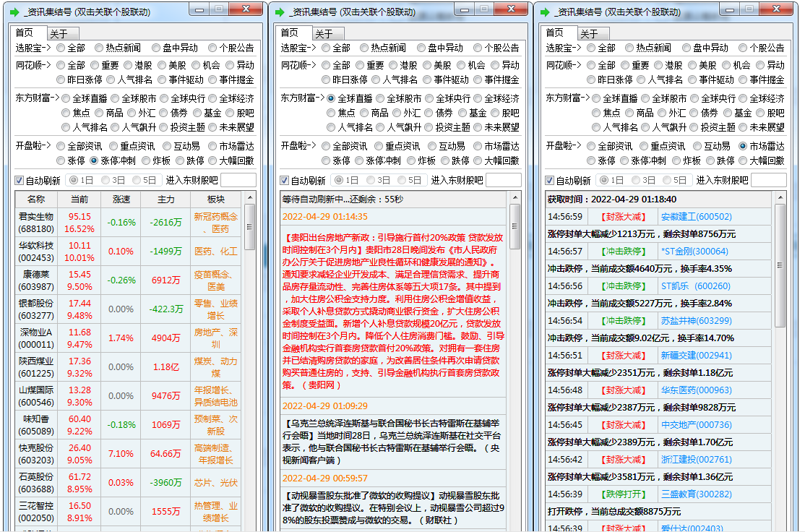
Task: Select the 快克股份 (603203) row
Action: (129, 454)
